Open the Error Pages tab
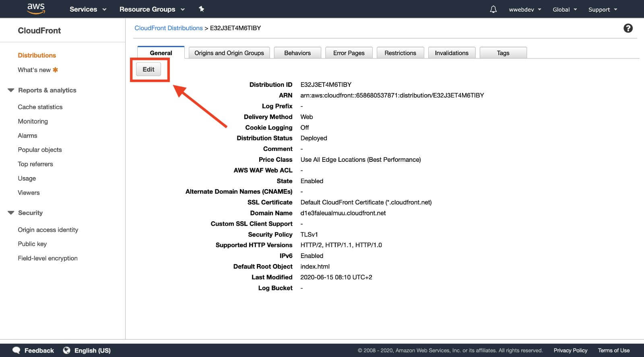 349,53
